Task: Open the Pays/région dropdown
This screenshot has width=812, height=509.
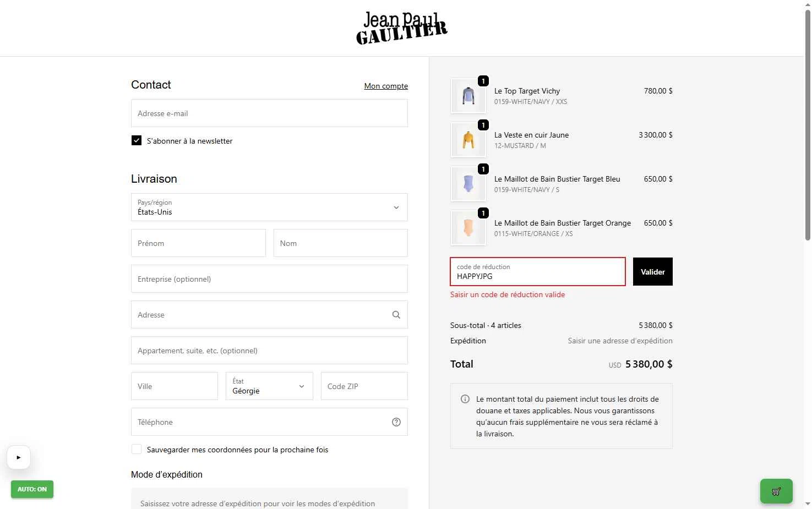Action: pos(269,207)
